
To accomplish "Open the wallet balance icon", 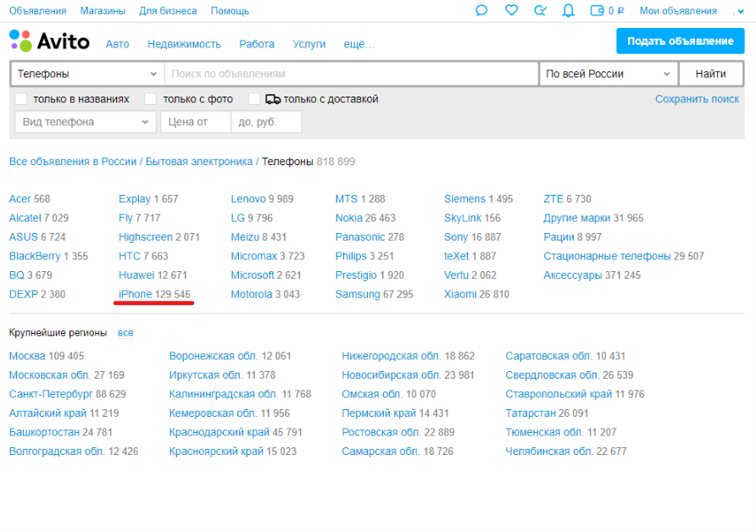I will pyautogui.click(x=597, y=10).
